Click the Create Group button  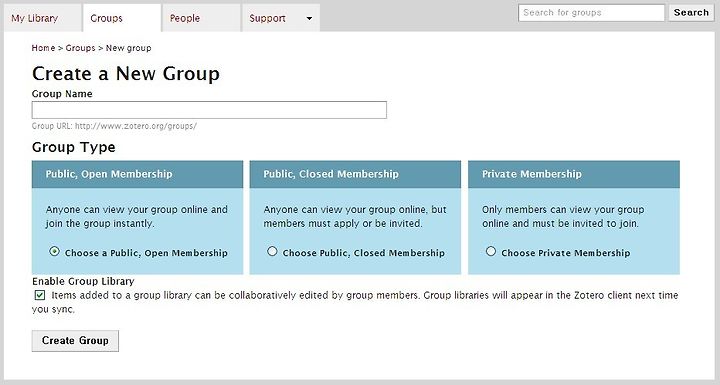click(75, 341)
